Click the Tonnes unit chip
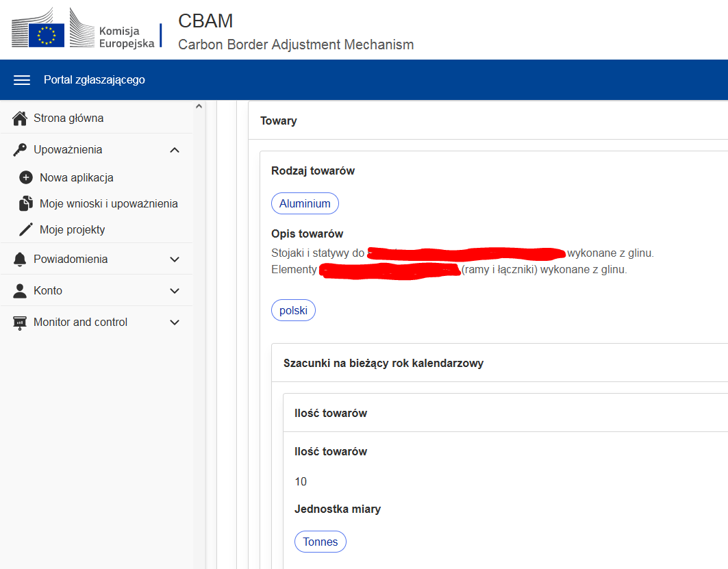This screenshot has width=728, height=569. [321, 542]
